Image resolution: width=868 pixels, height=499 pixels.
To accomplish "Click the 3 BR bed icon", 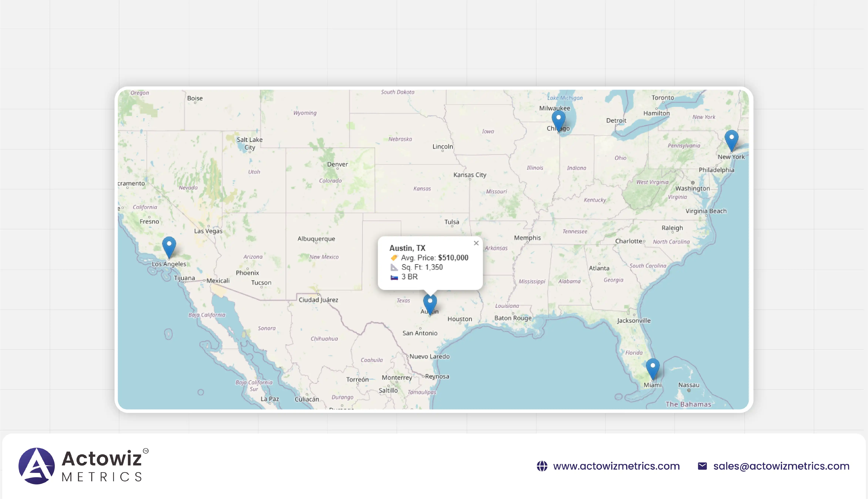I will pyautogui.click(x=394, y=277).
